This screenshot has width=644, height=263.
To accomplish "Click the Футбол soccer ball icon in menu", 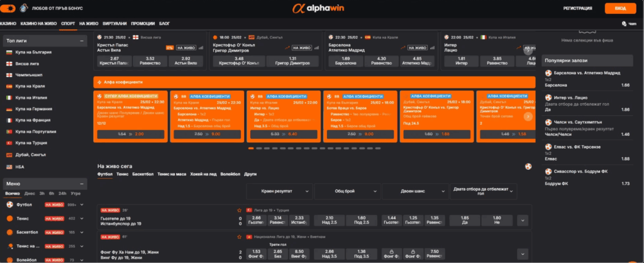I will (9, 204).
